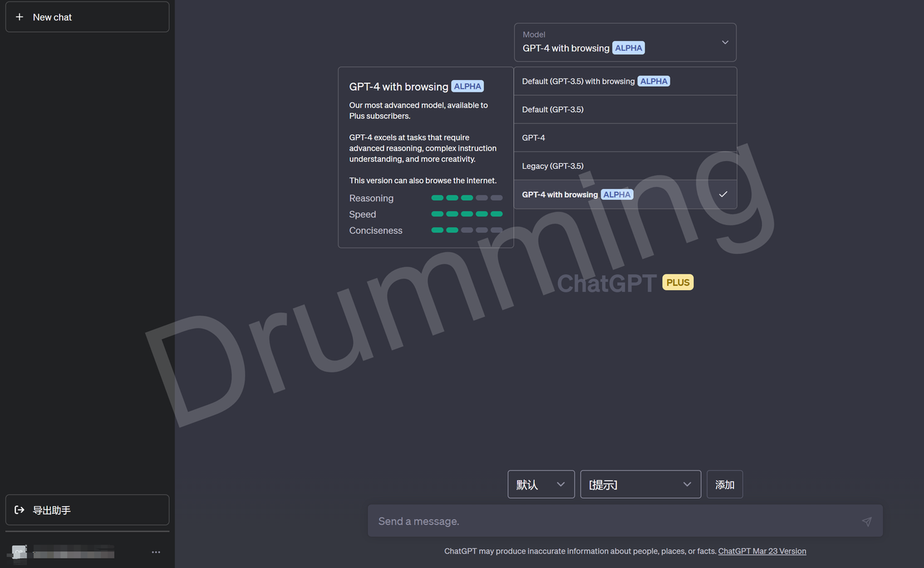Click the PLUS badge next to ChatGPT
The height and width of the screenshot is (568, 924).
[678, 282]
